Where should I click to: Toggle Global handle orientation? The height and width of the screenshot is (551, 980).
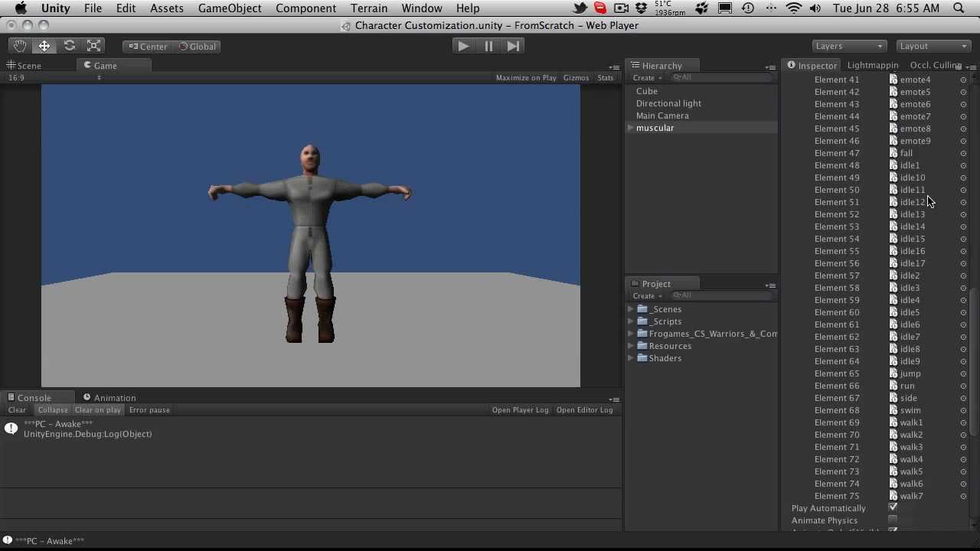198,46
